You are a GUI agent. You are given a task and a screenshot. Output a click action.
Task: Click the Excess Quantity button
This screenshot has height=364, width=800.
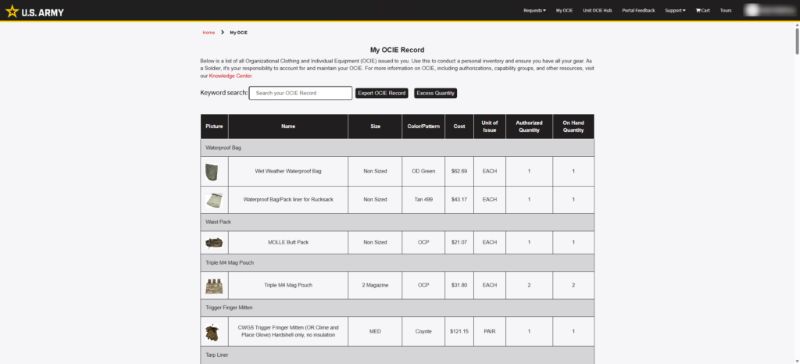click(435, 93)
